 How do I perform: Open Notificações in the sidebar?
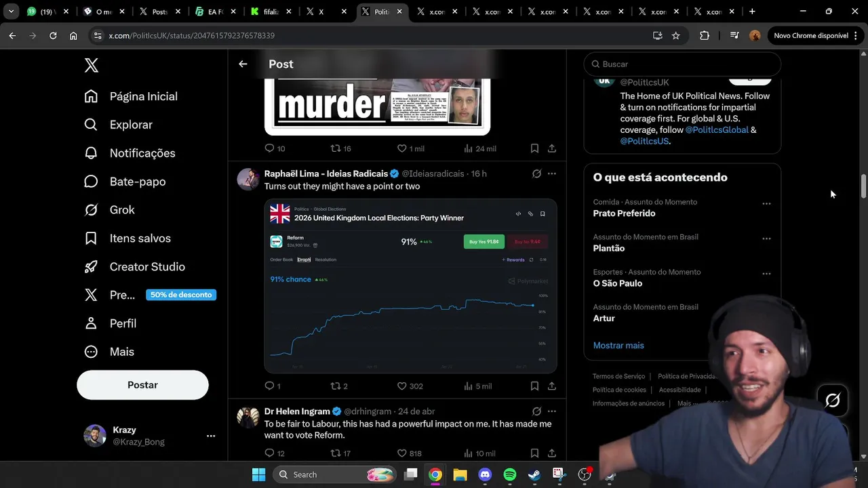[130, 153]
